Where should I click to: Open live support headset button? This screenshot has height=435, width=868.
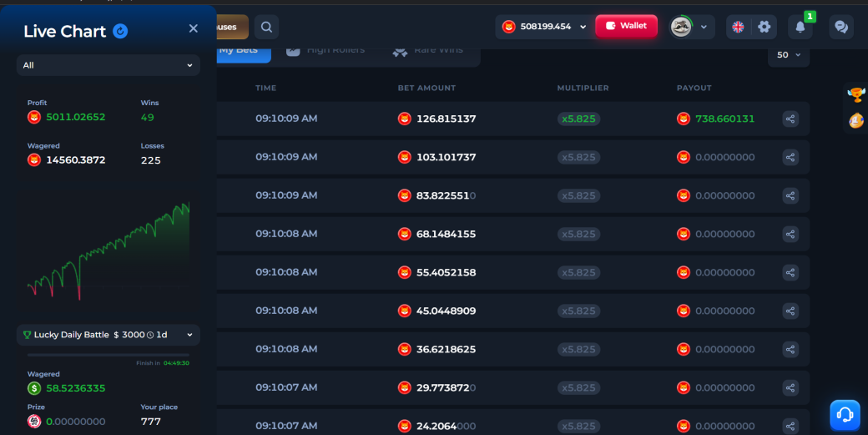(x=845, y=414)
